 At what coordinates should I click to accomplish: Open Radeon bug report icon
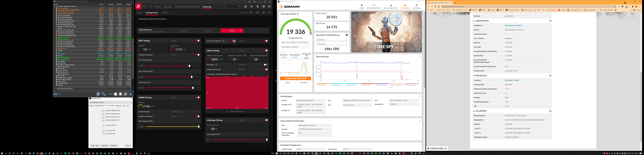click(x=250, y=2)
